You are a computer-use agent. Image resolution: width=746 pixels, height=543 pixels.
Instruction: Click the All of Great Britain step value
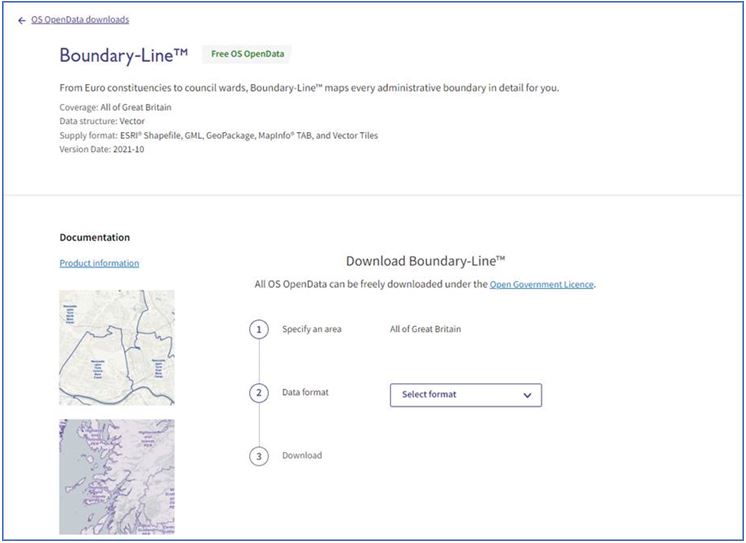[425, 329]
